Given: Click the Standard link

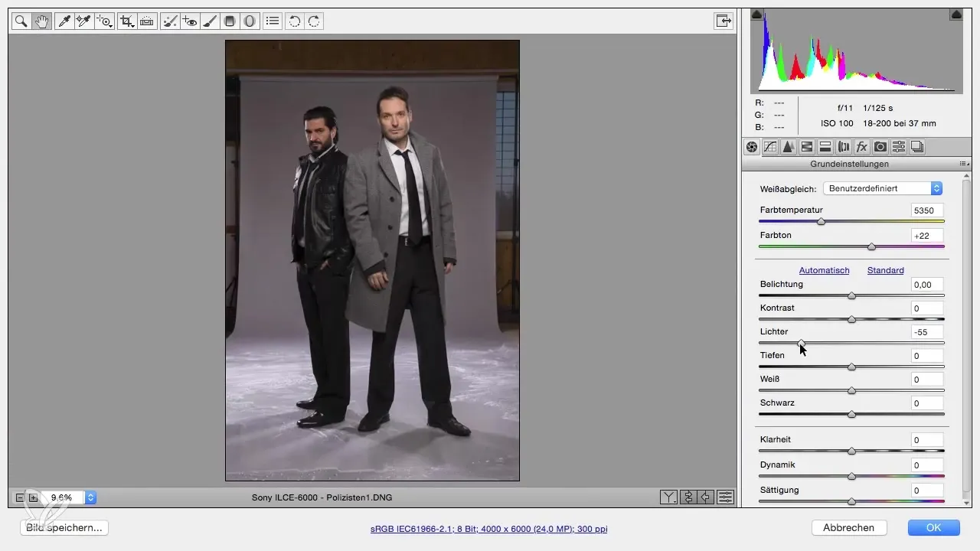Looking at the screenshot, I should pyautogui.click(x=885, y=270).
